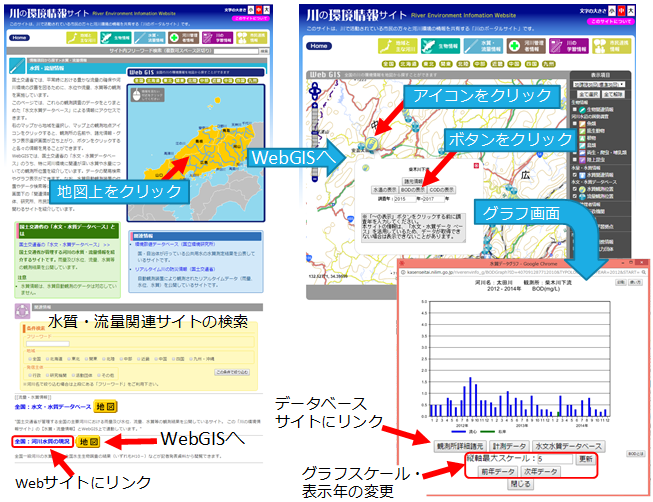
Task: Toggle 魚類 layer checkbox
Action: click(x=575, y=124)
